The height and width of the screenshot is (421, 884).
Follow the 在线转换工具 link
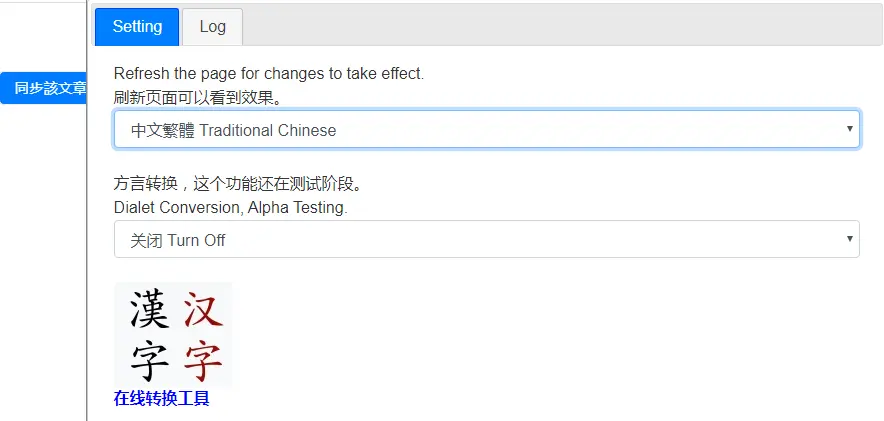(161, 399)
